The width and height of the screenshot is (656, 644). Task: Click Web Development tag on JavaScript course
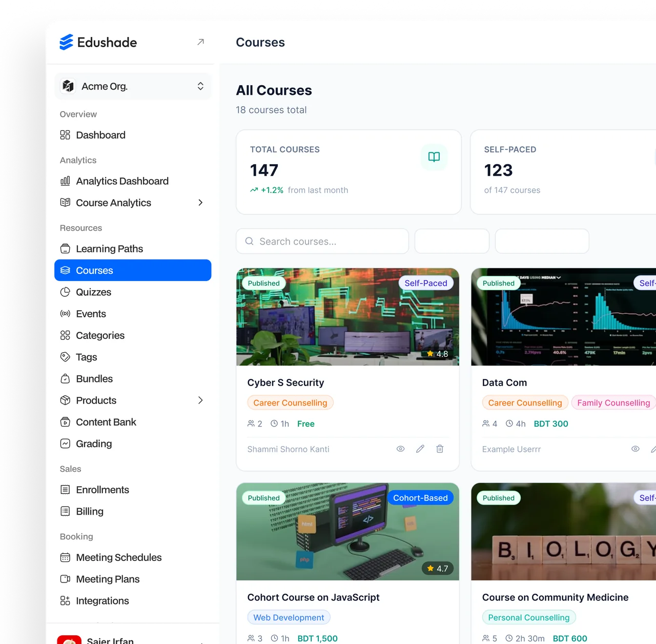[x=289, y=617]
